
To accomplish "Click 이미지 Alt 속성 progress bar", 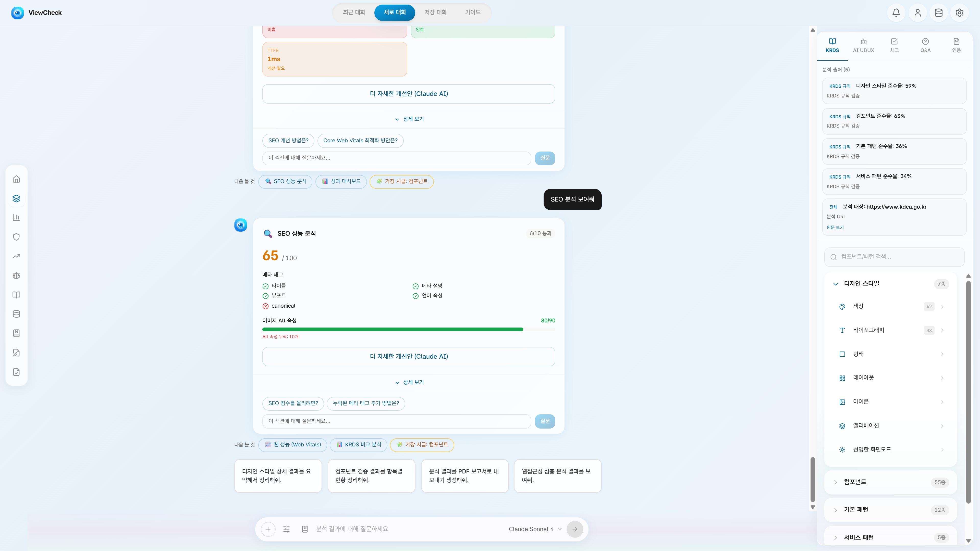I will tap(409, 329).
